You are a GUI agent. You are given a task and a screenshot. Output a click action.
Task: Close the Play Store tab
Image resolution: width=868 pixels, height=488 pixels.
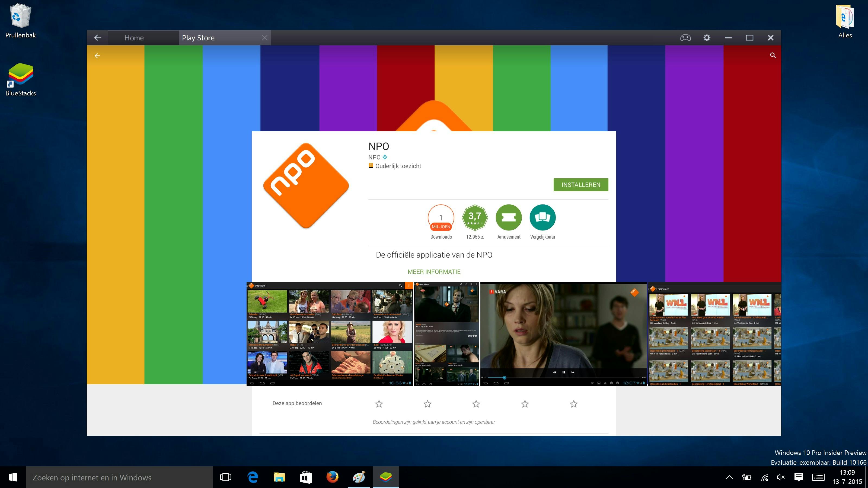264,38
